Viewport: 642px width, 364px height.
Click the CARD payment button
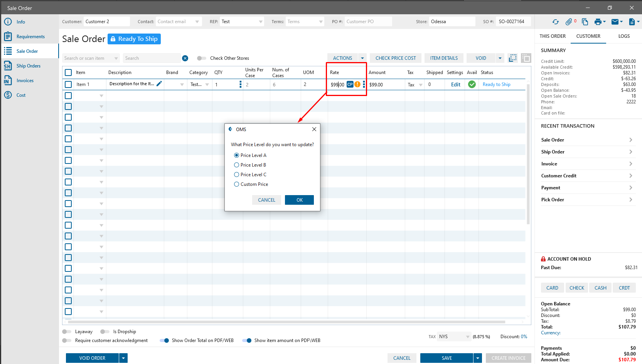tap(552, 288)
